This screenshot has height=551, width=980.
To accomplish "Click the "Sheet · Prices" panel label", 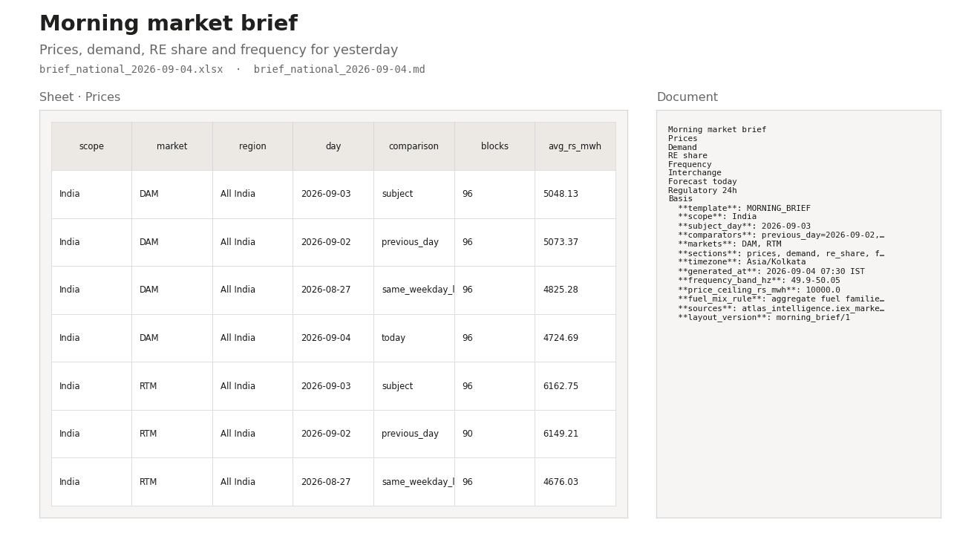I will click(79, 97).
